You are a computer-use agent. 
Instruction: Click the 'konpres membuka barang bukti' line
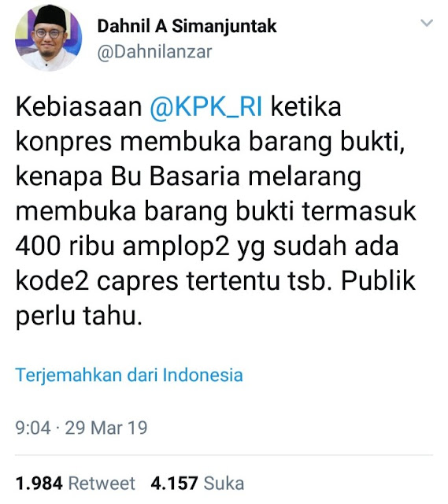209,142
